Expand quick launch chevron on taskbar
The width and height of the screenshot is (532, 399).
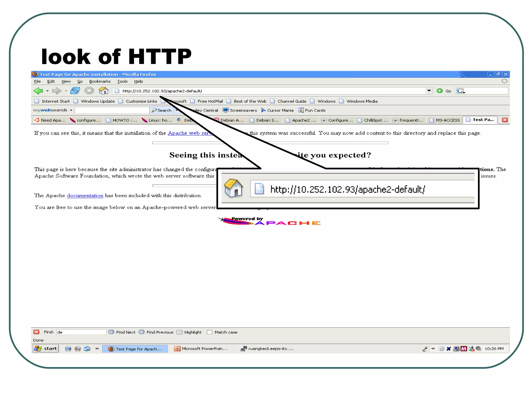pyautogui.click(x=97, y=349)
